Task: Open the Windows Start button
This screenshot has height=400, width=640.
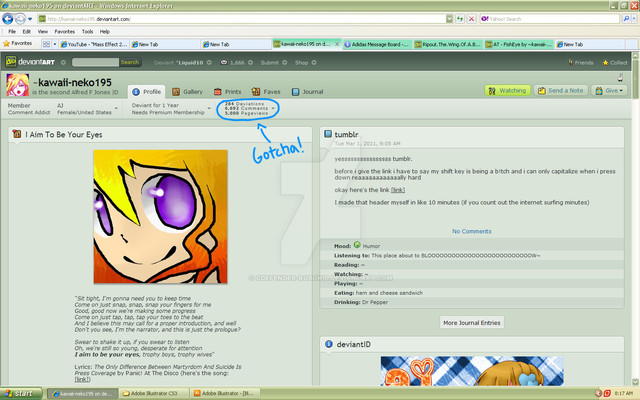Action: pos(21,393)
